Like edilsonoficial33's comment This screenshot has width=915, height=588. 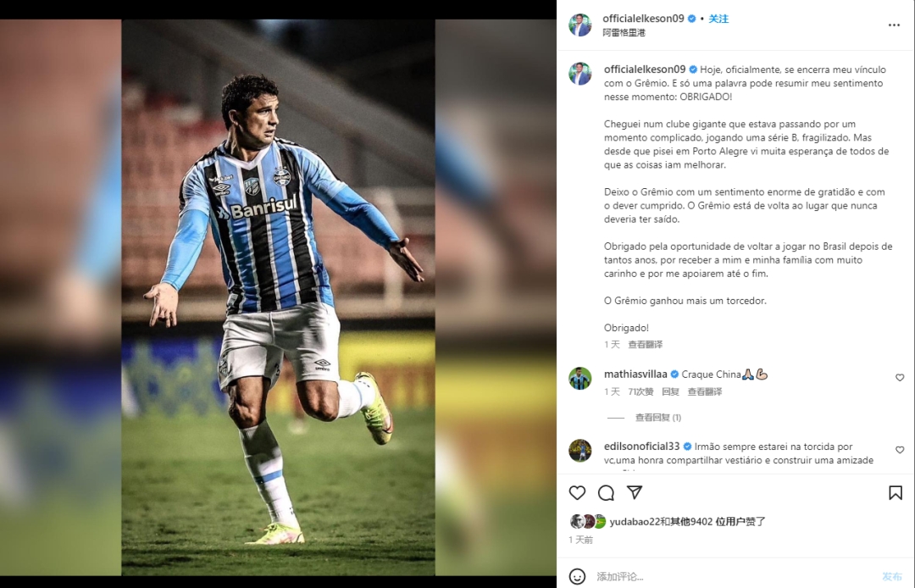pos(900,450)
